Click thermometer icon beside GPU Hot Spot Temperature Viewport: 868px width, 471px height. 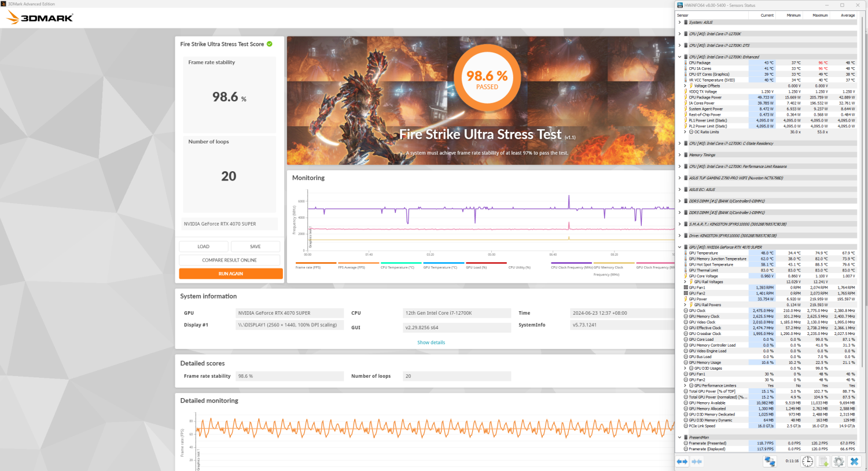point(686,264)
